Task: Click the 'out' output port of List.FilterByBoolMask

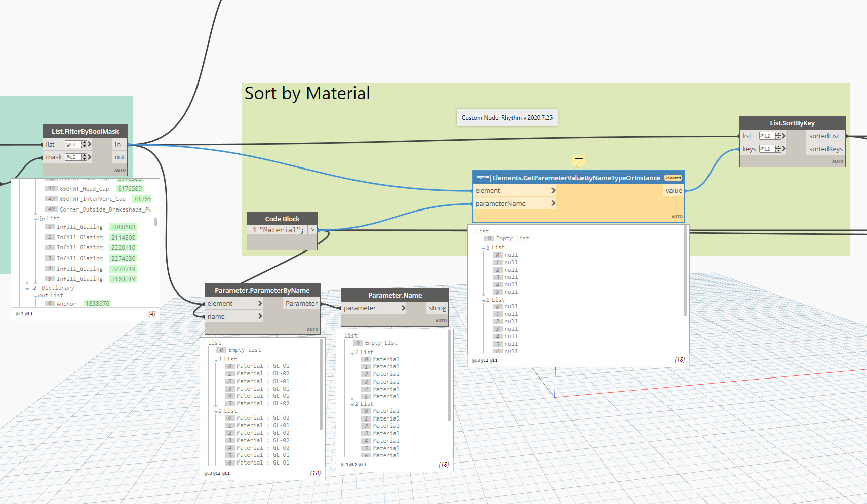Action: point(120,157)
